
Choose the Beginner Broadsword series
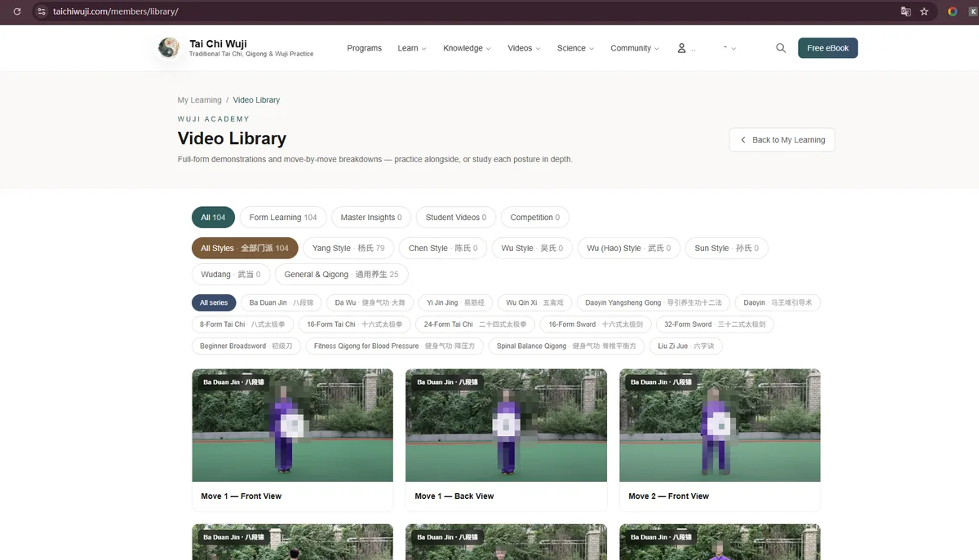pyautogui.click(x=246, y=346)
